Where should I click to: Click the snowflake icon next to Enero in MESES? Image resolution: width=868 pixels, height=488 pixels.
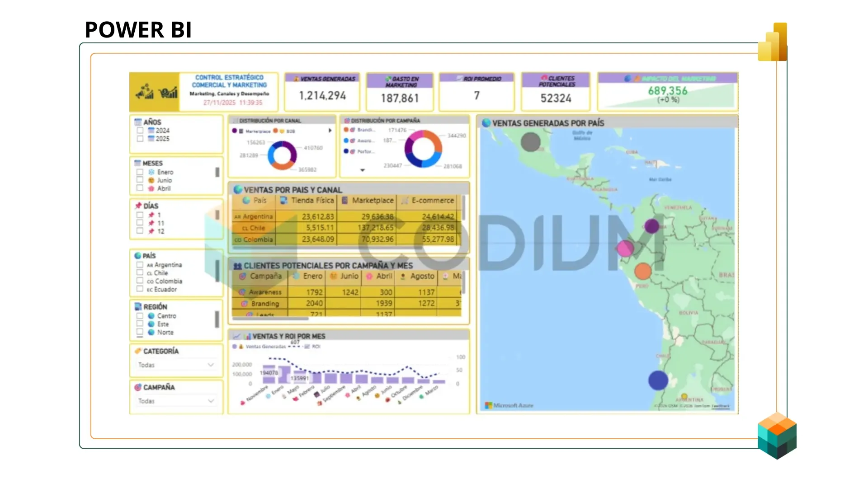151,172
